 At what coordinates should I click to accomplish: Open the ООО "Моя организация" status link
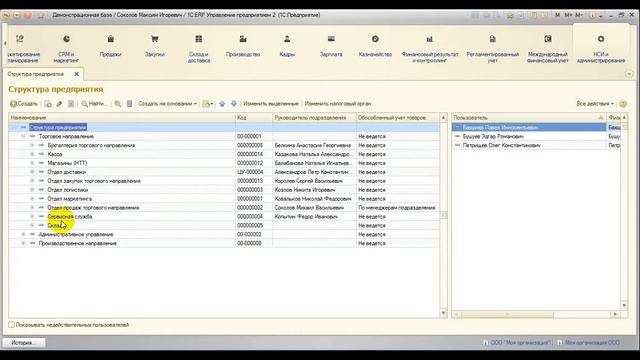click(x=516, y=343)
